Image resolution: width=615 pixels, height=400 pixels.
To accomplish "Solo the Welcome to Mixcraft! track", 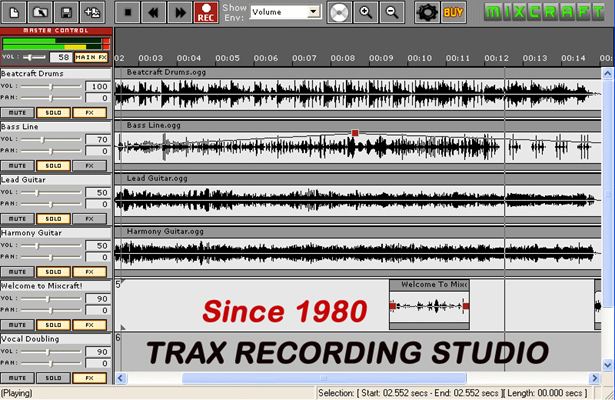I will 53,325.
